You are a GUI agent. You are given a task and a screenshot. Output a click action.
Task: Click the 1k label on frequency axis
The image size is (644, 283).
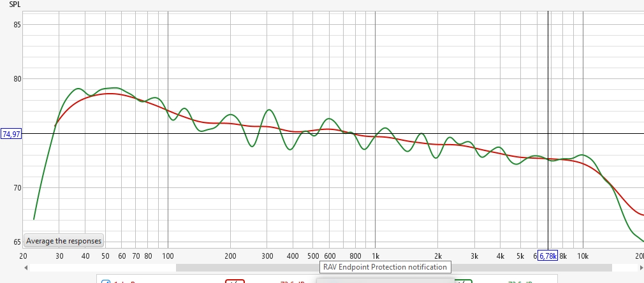click(375, 256)
